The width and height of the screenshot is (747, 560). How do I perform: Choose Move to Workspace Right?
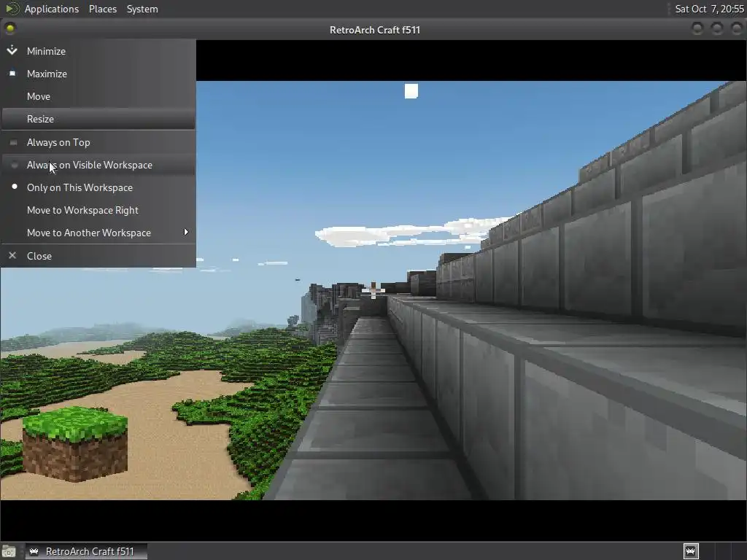point(98,210)
